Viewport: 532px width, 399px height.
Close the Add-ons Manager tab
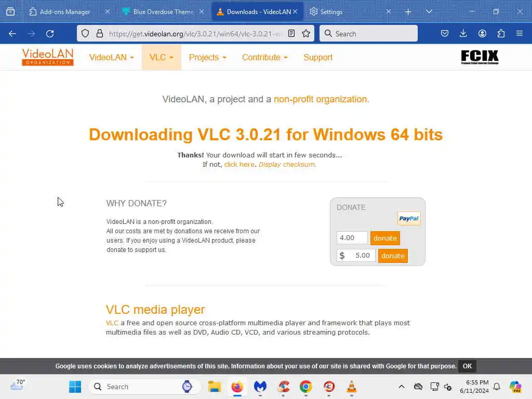107,11
